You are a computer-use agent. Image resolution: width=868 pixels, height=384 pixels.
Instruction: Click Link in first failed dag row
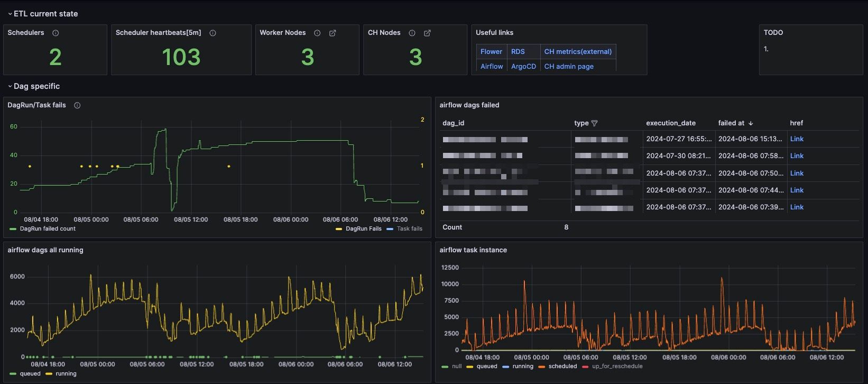(796, 139)
